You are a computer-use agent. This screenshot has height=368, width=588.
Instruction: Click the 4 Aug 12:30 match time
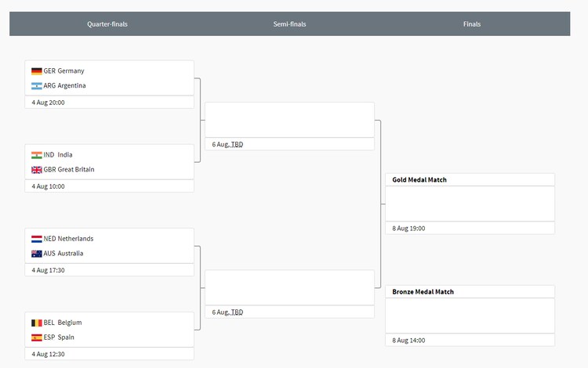[x=49, y=354]
